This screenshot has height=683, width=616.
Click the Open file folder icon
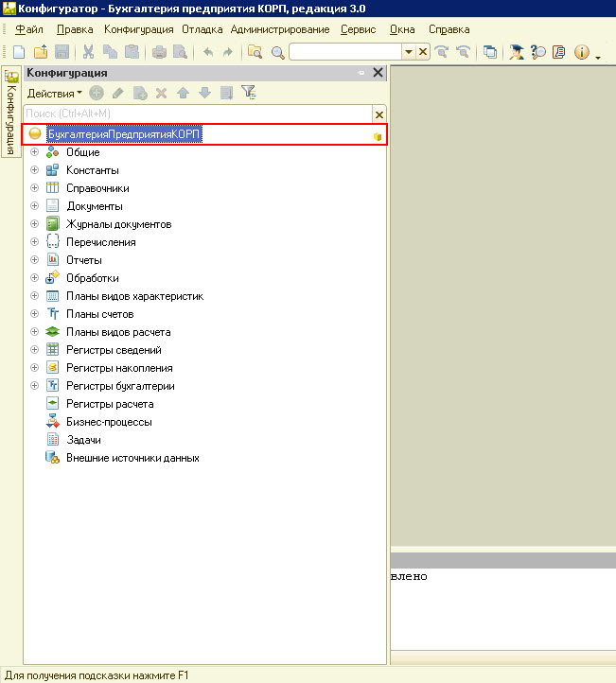tap(41, 52)
